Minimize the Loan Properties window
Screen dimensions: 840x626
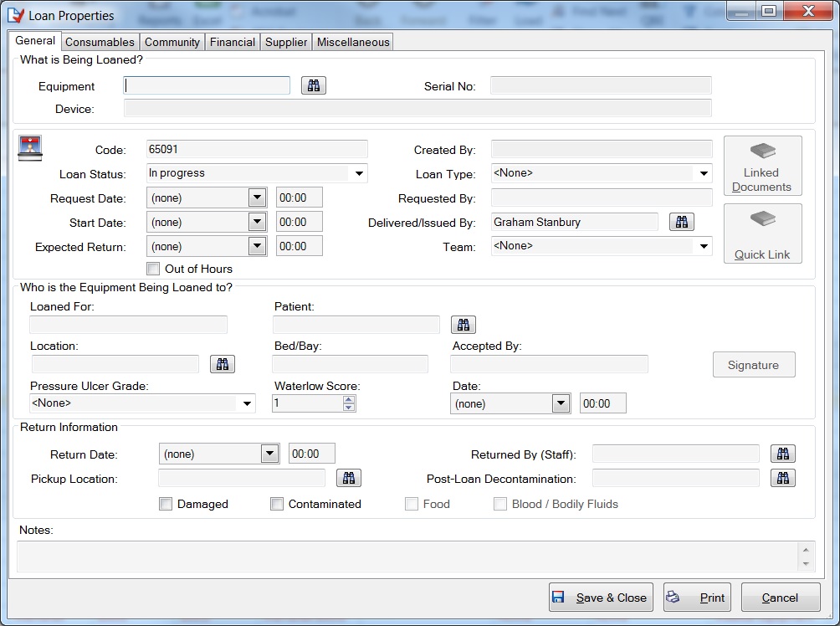click(x=741, y=11)
